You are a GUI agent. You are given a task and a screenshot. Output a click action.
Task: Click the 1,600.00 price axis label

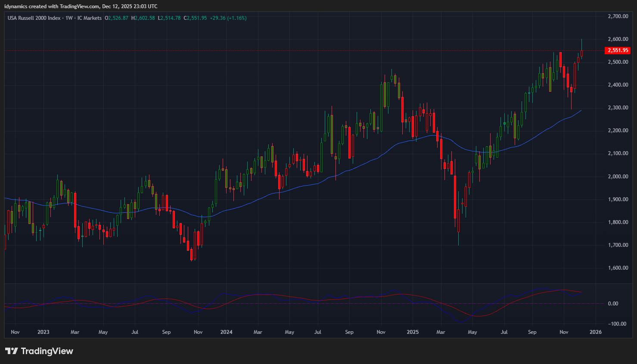[618, 268]
